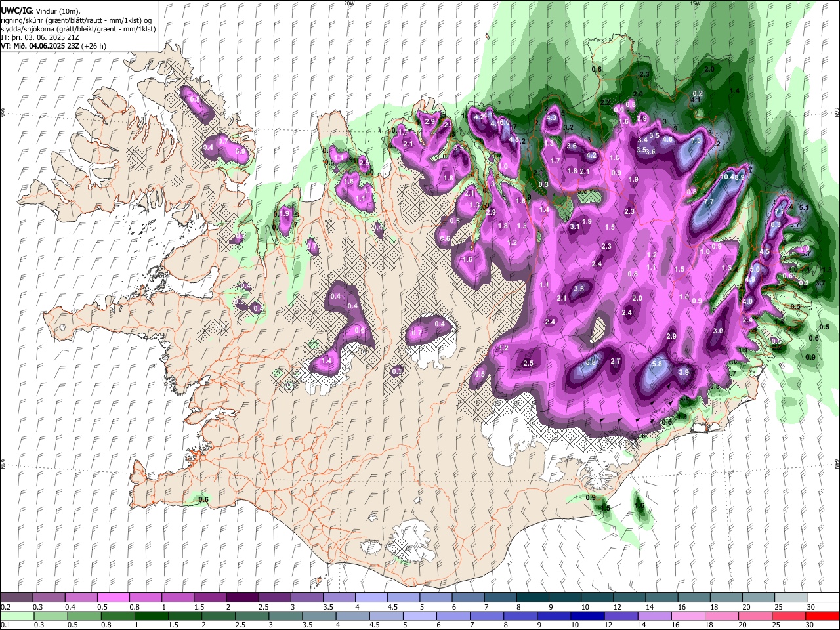Click the 30 label on the lower scale

[811, 625]
